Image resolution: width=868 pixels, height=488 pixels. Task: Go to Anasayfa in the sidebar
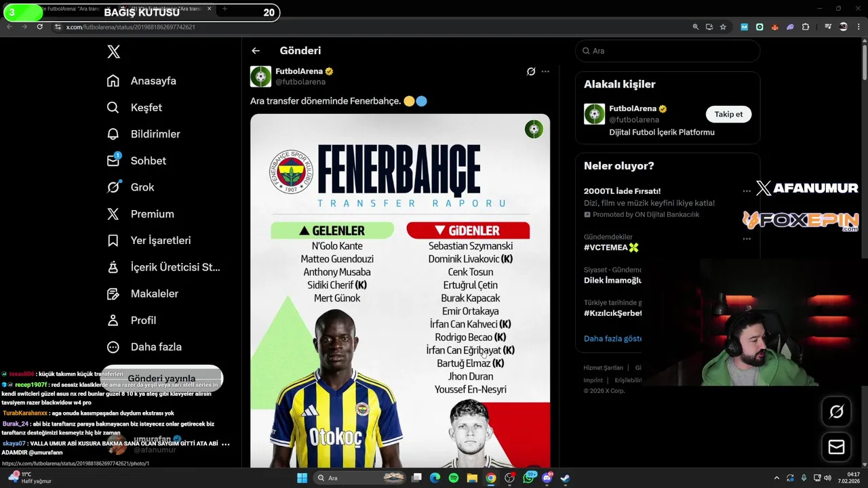click(142, 81)
